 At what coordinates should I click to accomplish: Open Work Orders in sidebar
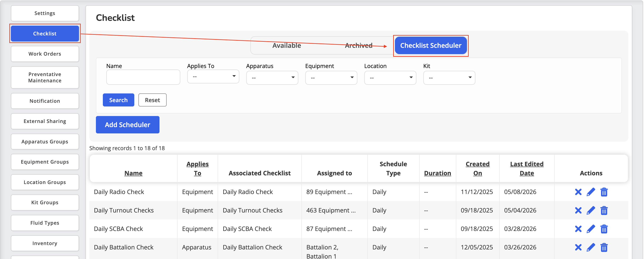45,54
